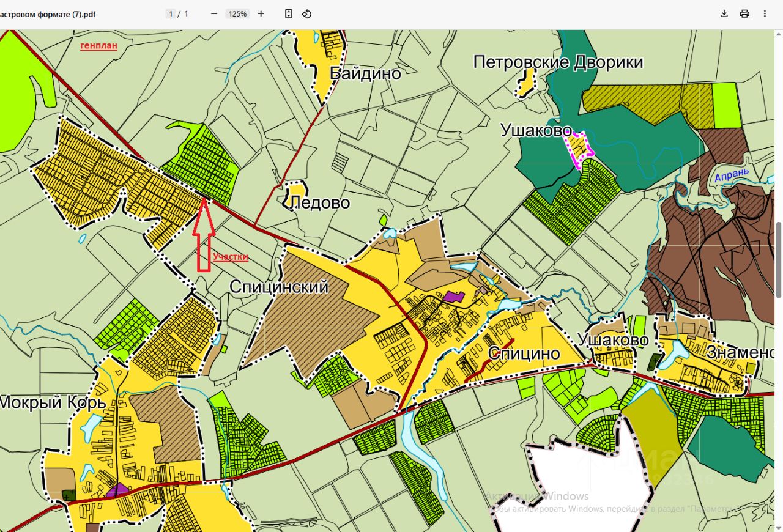Click the 'Спицинский' label on map
Image resolution: width=783 pixels, height=532 pixels.
[279, 287]
